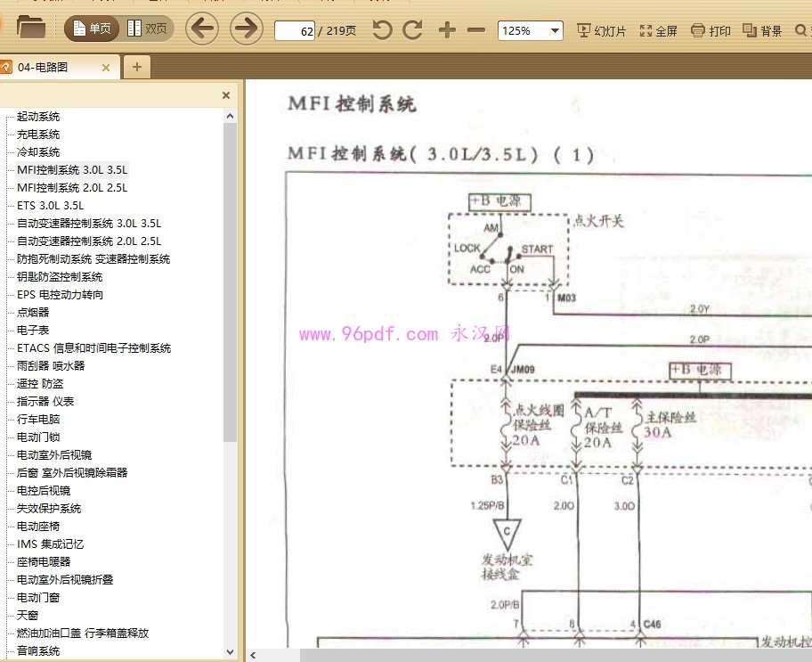Open bookmark 后窗 室外后视镜除霜器
The image size is (812, 662).
(72, 472)
